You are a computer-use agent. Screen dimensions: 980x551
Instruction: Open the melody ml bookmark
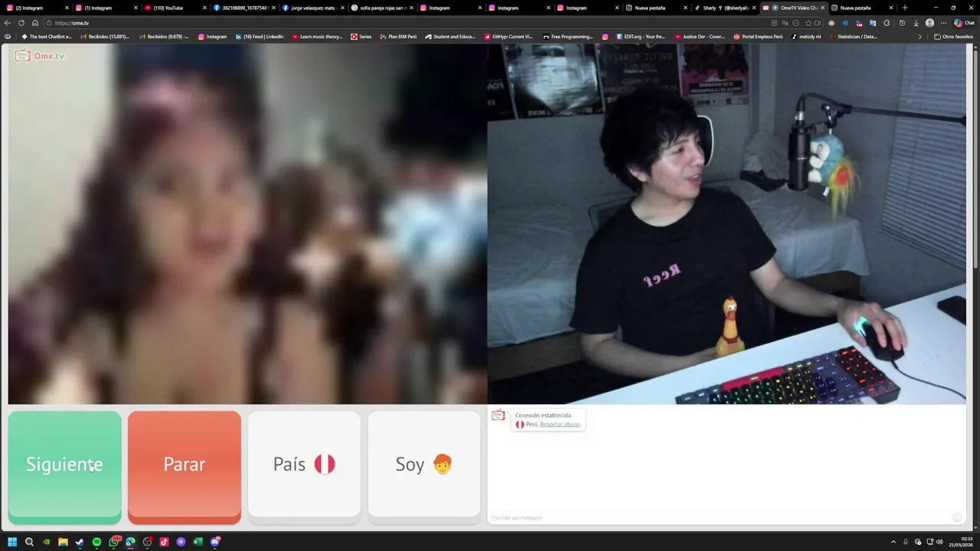[x=806, y=37]
